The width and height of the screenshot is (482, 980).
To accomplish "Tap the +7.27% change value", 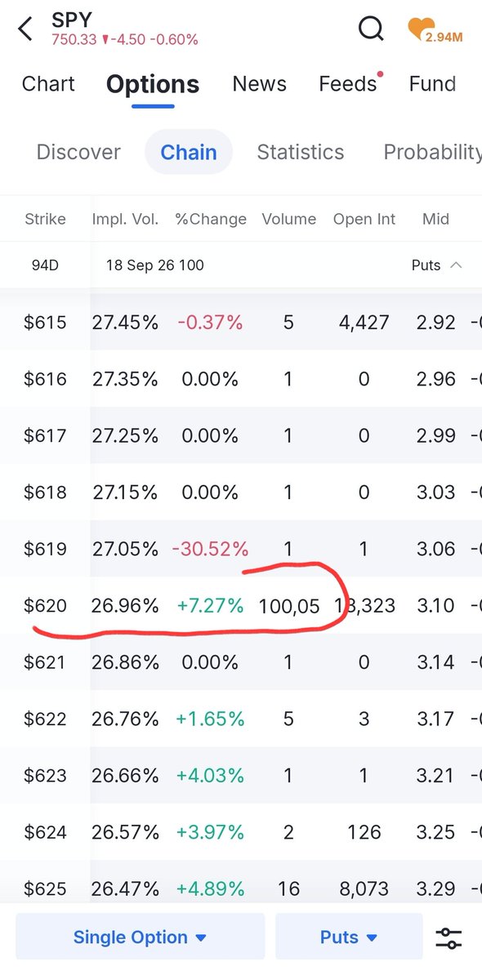I will [210, 606].
